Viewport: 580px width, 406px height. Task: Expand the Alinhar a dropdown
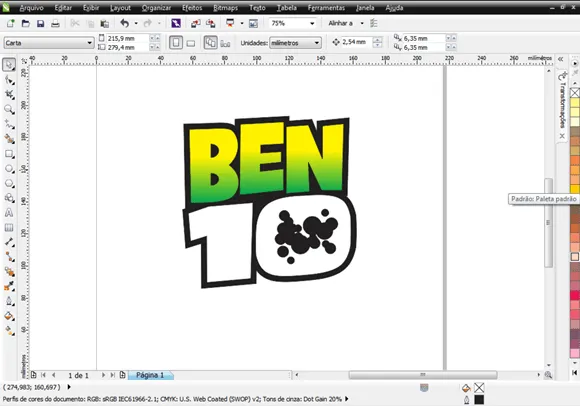coord(362,23)
